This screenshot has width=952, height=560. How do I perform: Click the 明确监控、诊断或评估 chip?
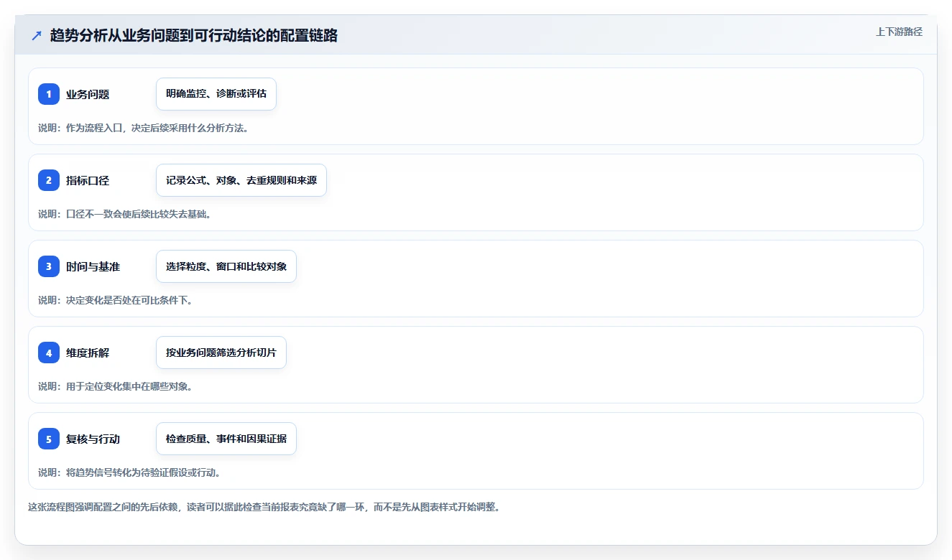tap(216, 94)
